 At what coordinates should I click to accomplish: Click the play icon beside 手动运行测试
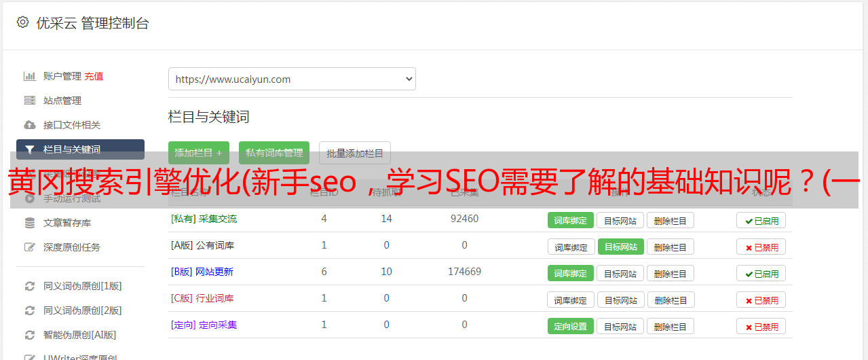29,198
